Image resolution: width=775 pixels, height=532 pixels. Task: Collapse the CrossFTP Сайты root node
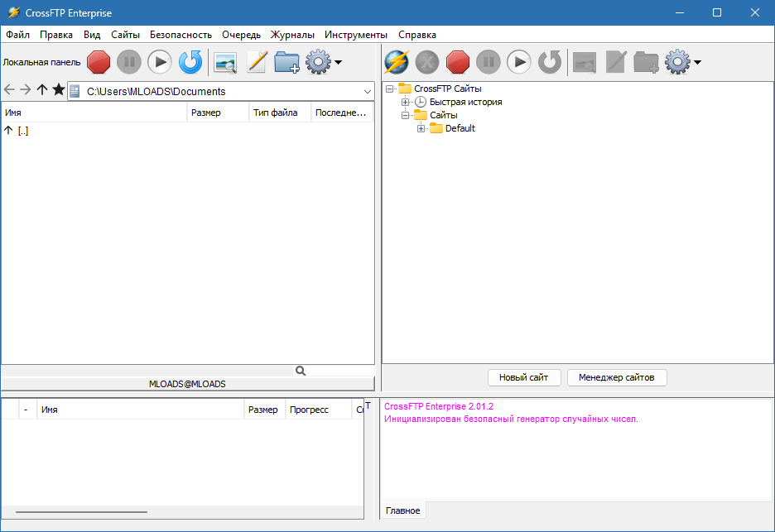[x=389, y=89]
